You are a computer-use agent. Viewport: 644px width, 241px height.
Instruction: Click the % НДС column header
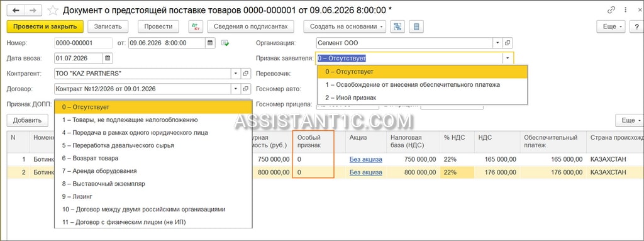coord(457,142)
